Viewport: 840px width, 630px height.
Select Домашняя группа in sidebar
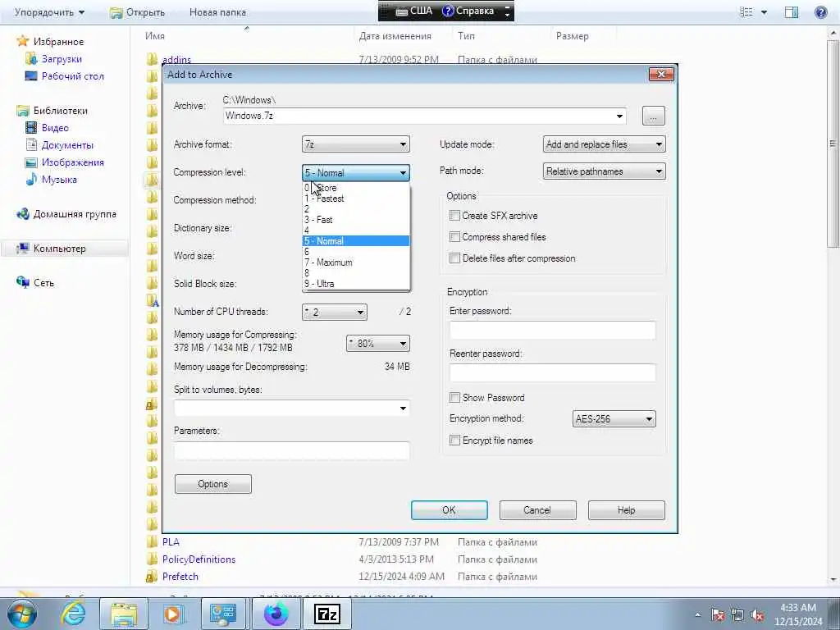[75, 214]
